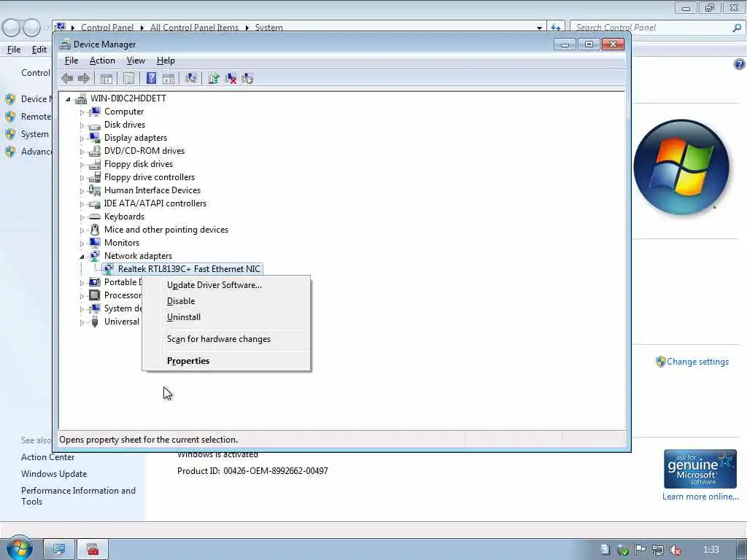Click the Universal Serial Bus category icon
This screenshot has height=560, width=747.
[x=95, y=322]
